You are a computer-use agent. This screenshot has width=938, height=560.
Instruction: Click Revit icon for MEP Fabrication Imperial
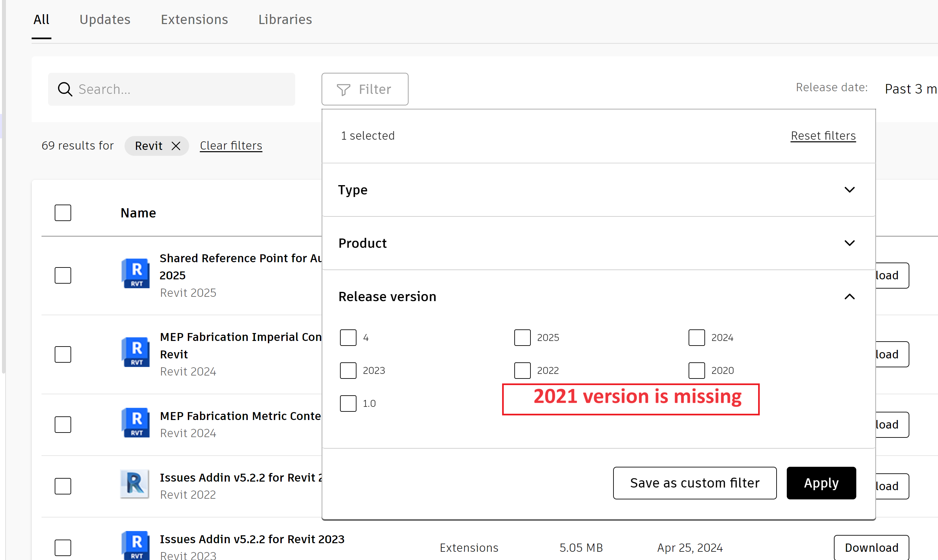135,352
